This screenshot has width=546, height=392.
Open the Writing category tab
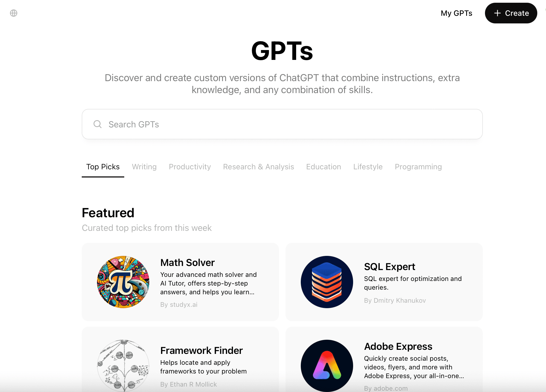(x=144, y=166)
